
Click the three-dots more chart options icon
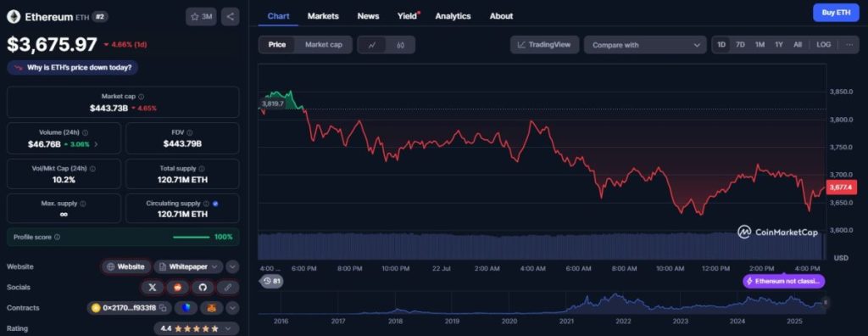[x=849, y=45]
